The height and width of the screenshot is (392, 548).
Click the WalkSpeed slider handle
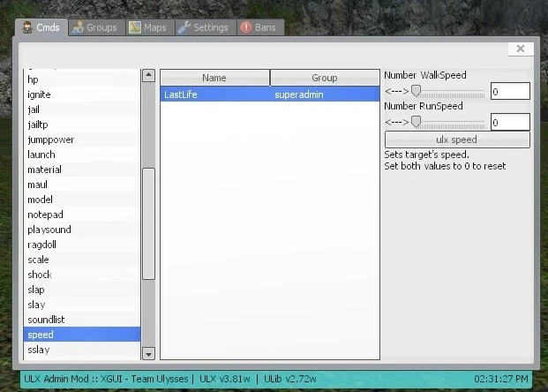tap(417, 91)
